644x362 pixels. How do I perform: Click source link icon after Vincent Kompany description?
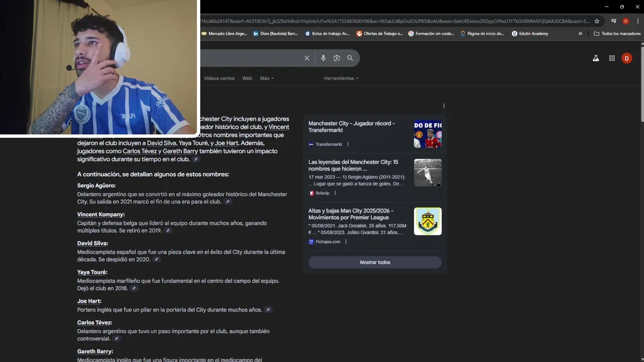pos(168,231)
